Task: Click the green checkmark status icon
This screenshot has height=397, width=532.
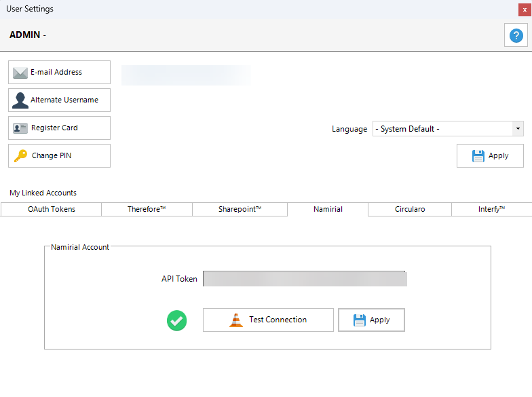Action: tap(177, 320)
